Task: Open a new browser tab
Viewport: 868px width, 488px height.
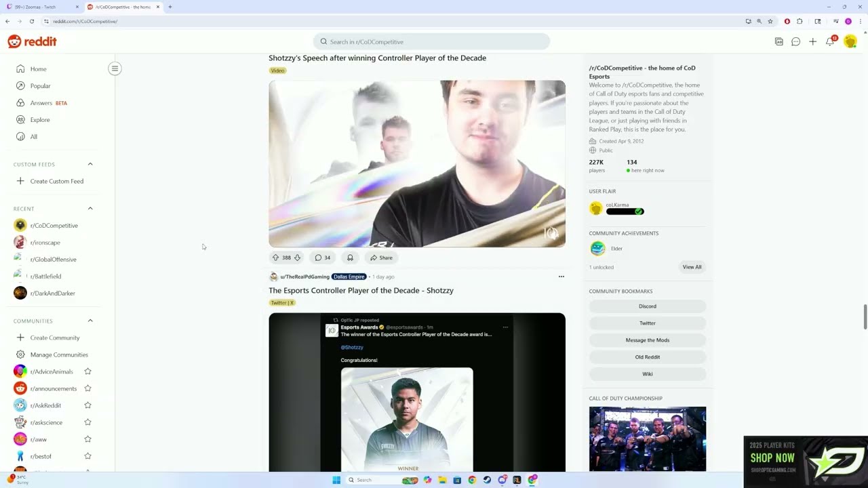Action: 170,7
